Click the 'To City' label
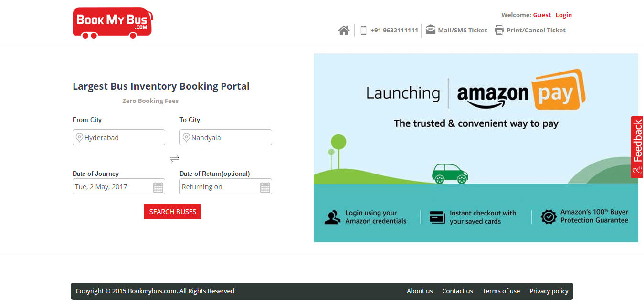Image resolution: width=644 pixels, height=307 pixels. (190, 120)
